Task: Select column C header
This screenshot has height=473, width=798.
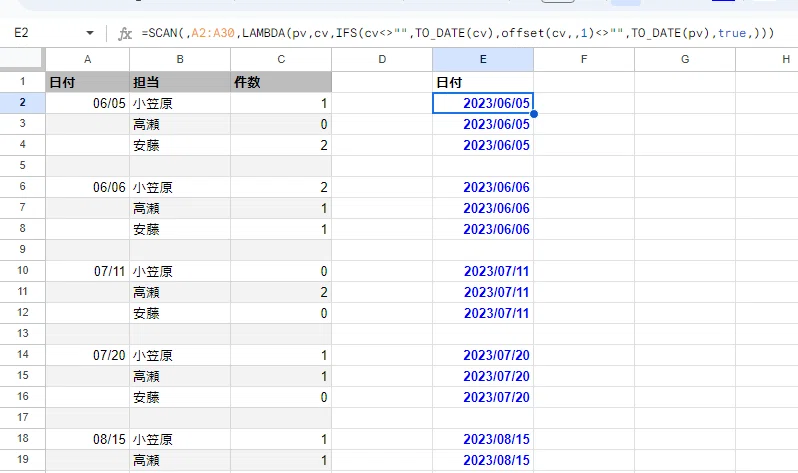Action: point(281,60)
